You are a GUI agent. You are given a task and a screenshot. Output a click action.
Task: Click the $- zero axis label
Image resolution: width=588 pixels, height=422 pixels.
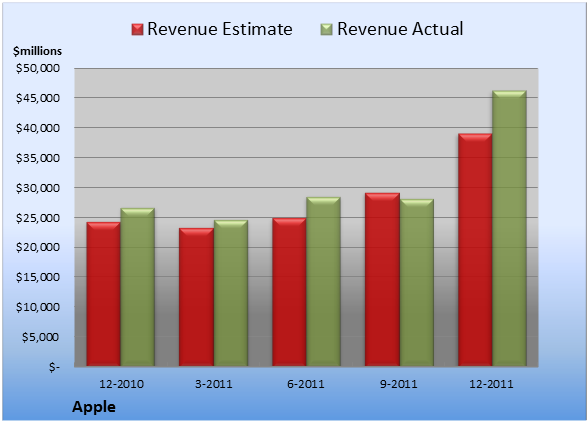click(x=54, y=367)
